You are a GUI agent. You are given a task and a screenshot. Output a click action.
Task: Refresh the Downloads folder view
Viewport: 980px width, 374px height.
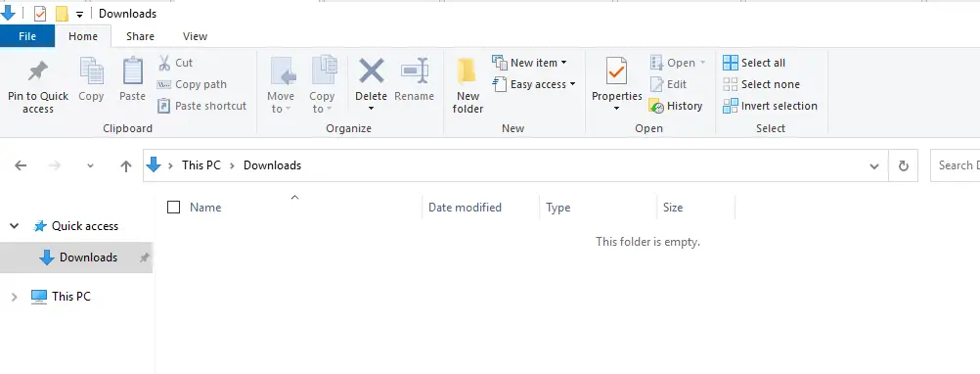point(903,165)
